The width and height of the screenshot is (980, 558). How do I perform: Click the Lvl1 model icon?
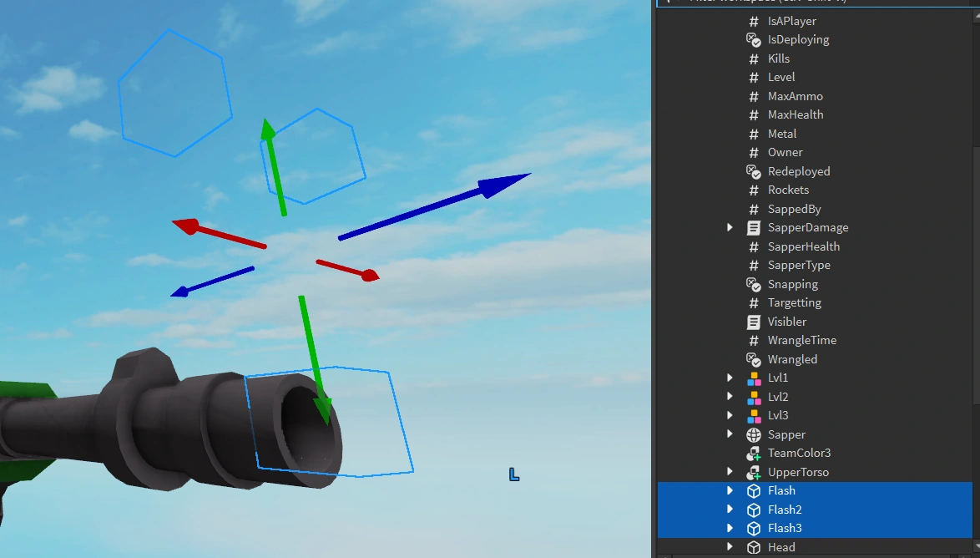coord(754,378)
